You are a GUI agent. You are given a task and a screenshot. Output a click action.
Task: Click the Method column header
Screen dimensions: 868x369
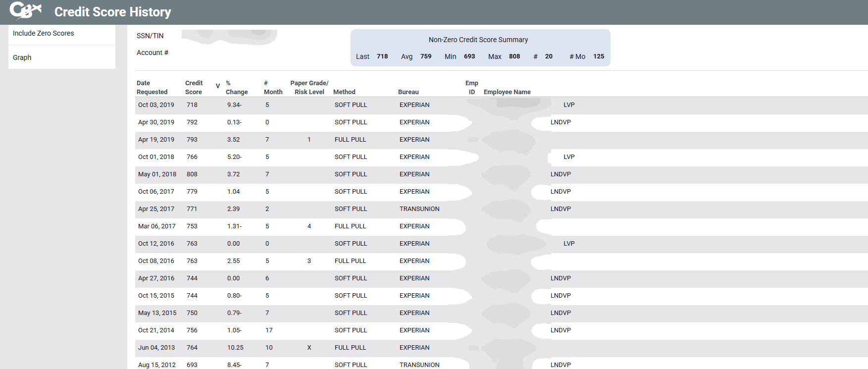(344, 92)
